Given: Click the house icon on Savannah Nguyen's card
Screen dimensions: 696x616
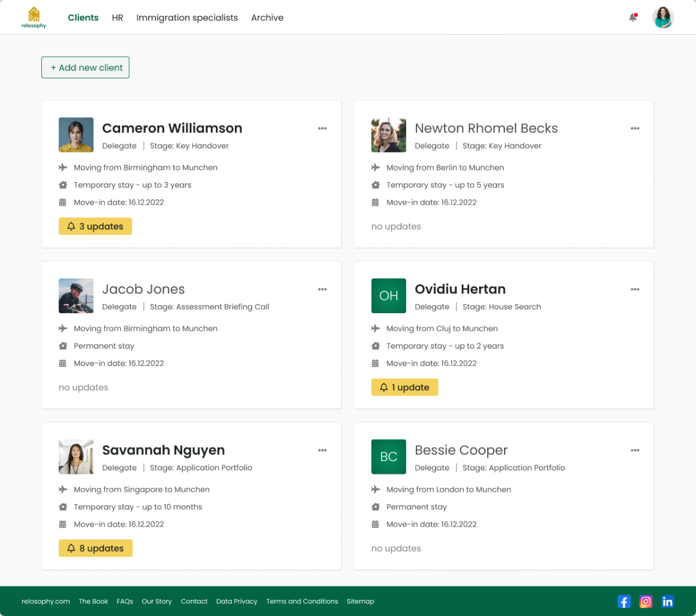Looking at the screenshot, I should (63, 507).
